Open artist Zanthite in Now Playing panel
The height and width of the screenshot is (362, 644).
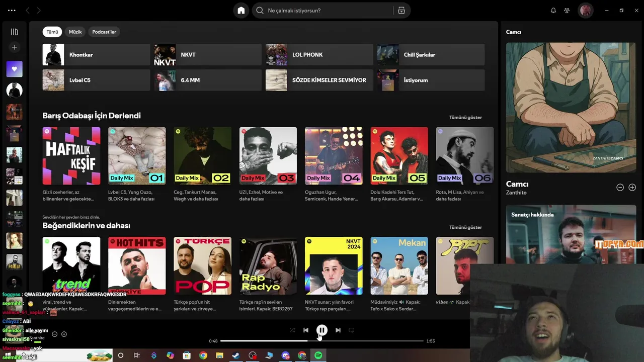tap(516, 193)
